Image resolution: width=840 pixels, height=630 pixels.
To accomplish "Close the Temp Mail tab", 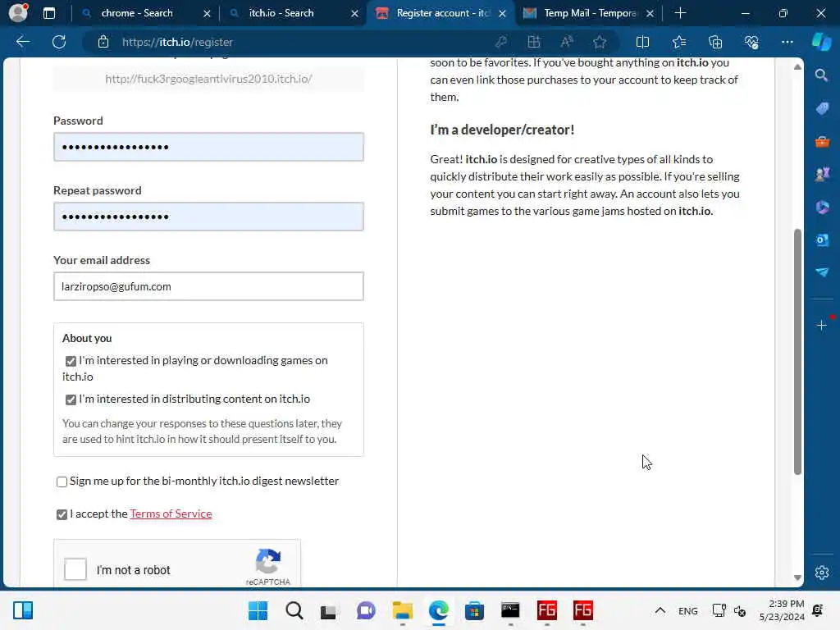I will (x=650, y=13).
